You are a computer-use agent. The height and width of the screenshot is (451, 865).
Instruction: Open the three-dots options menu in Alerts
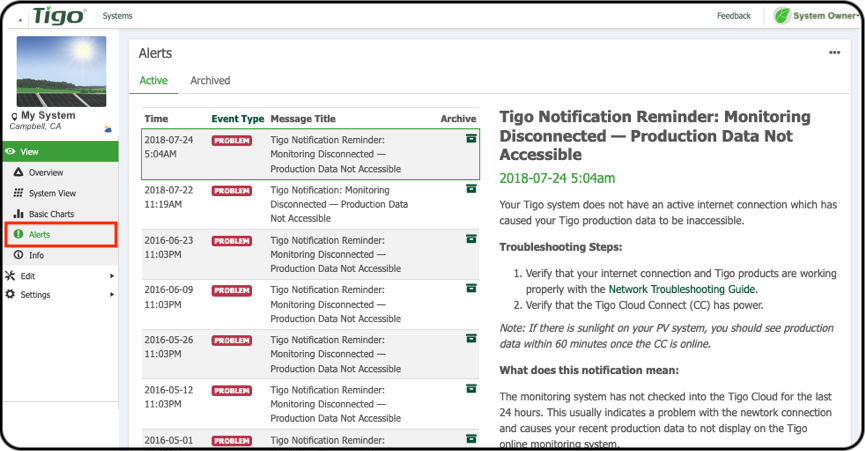pos(834,53)
